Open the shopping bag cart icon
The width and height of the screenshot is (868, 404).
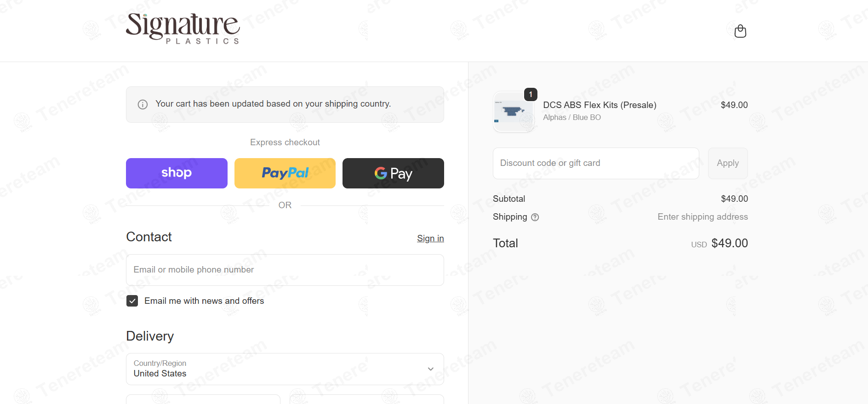tap(740, 31)
